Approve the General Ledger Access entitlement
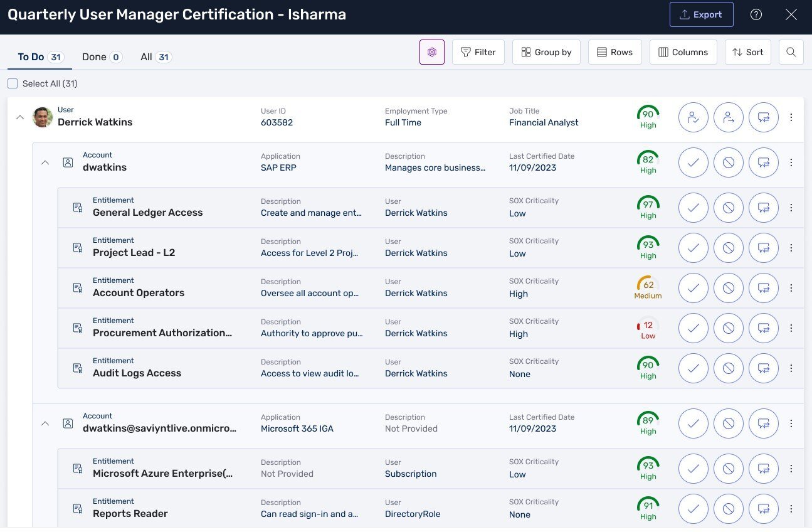The height and width of the screenshot is (532, 812). (x=693, y=207)
